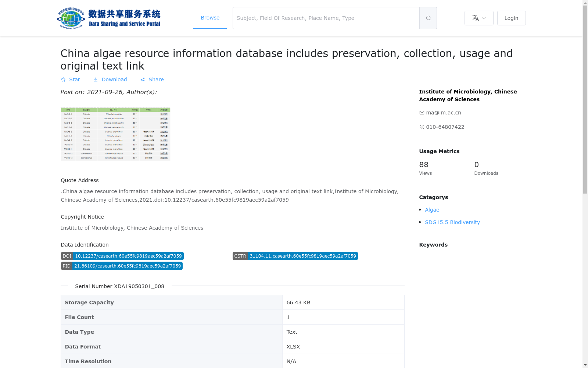Viewport: 588px width, 368px height.
Task: Click the phone icon beside 010-64807422
Action: tap(422, 127)
